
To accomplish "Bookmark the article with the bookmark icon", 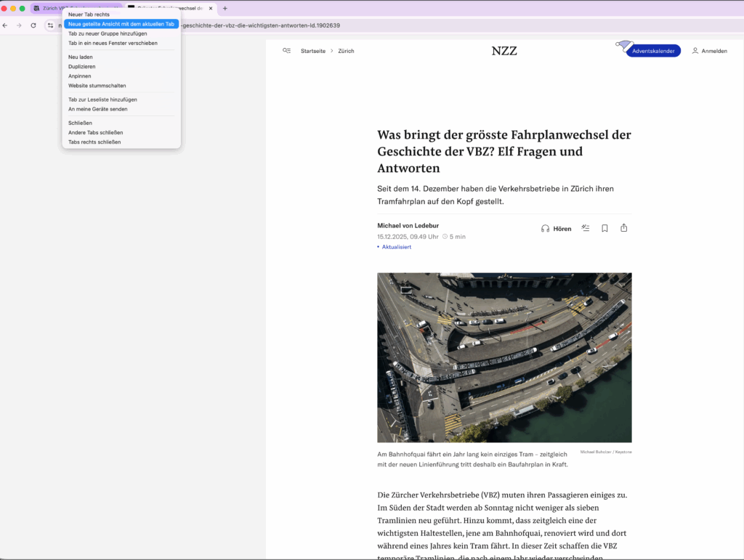I will click(604, 228).
